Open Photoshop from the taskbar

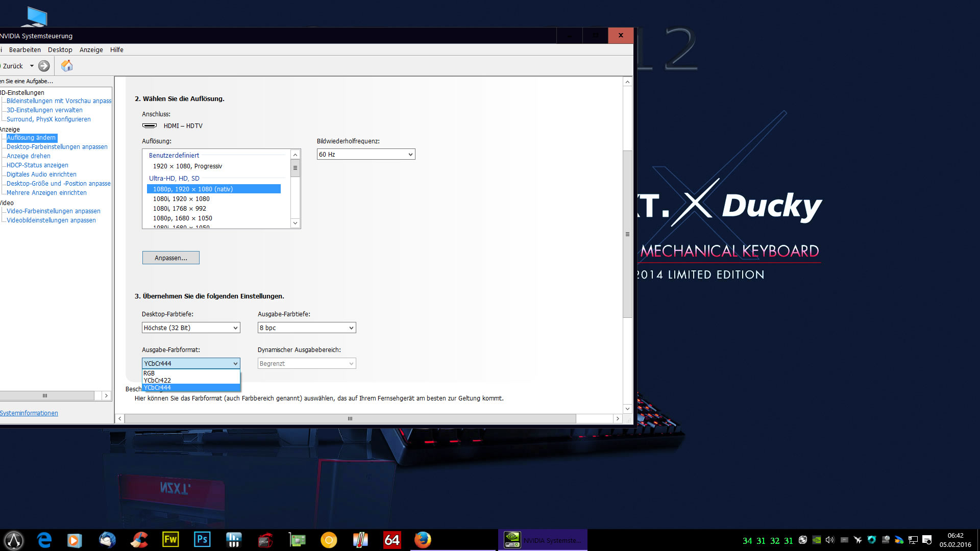pyautogui.click(x=202, y=540)
